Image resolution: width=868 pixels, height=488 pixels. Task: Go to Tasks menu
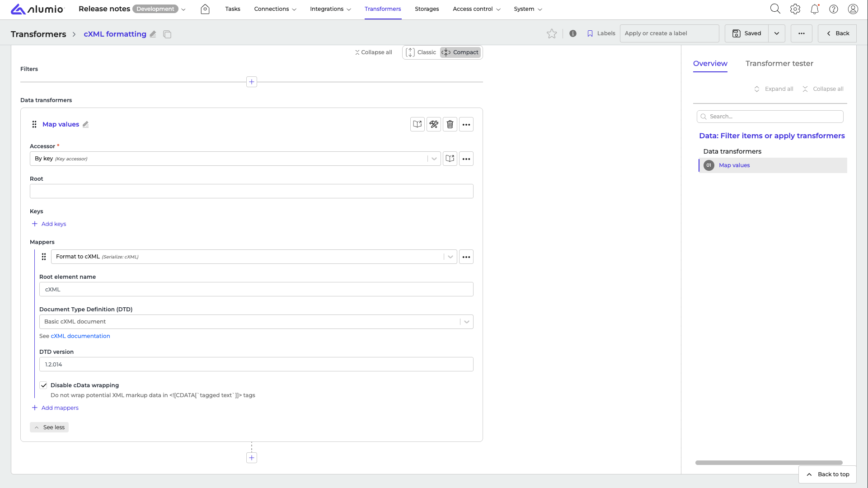coord(233,9)
